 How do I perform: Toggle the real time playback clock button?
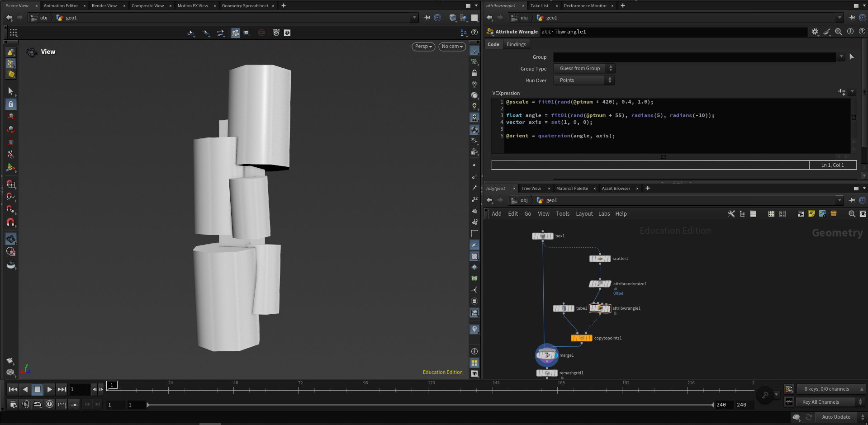coord(50,404)
